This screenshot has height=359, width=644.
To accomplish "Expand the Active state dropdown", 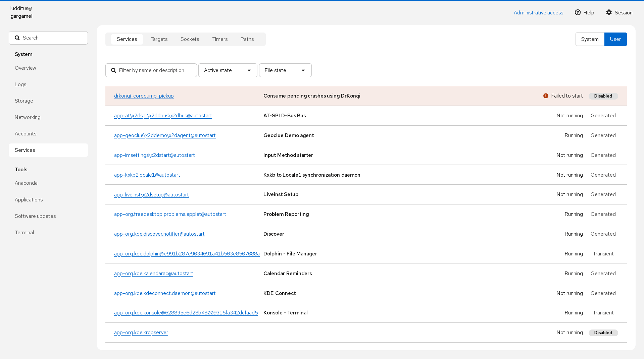I will pos(228,70).
